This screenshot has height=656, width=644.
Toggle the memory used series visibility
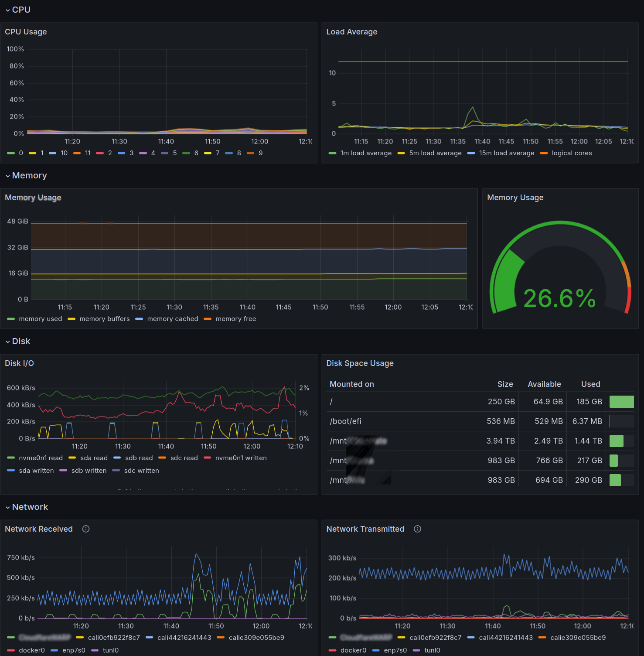[40, 318]
